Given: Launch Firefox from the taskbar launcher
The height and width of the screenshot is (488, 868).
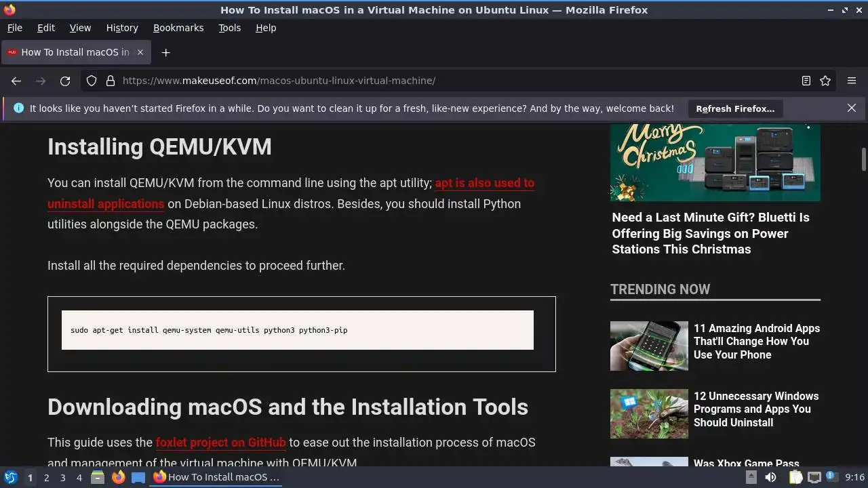Looking at the screenshot, I should 118,477.
